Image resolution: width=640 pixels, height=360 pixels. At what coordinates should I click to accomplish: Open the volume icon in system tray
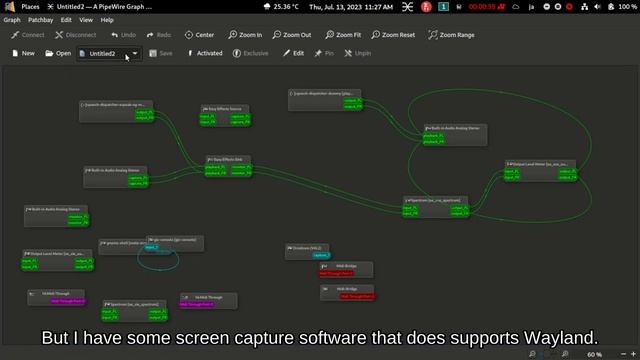[598, 7]
